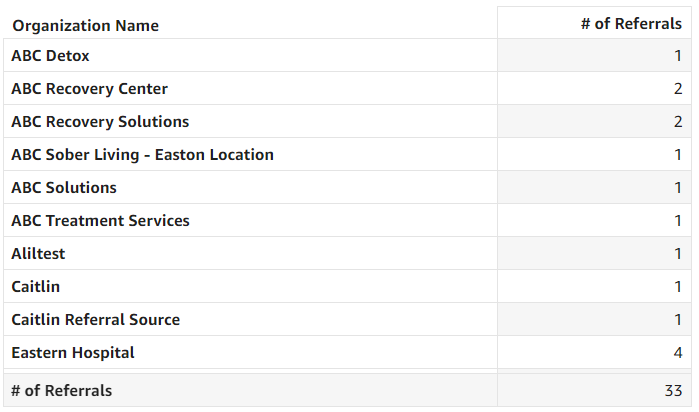Click the Aliltest organization cell

(x=38, y=254)
